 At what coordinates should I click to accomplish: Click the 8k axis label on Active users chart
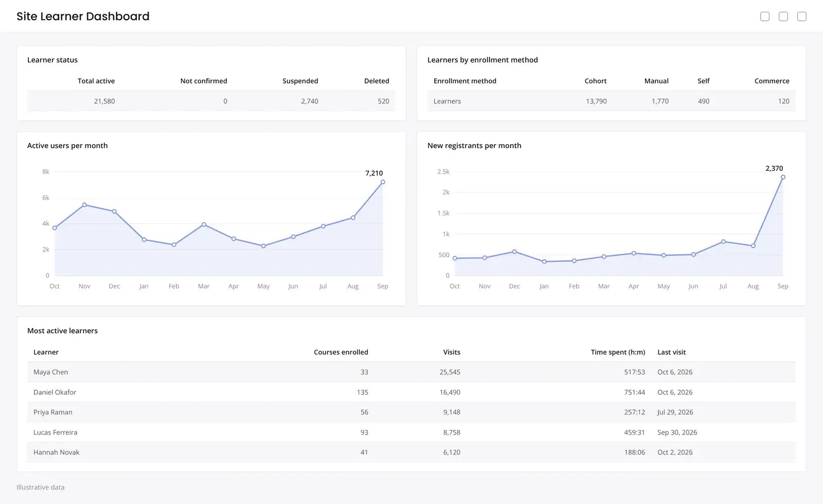[46, 172]
